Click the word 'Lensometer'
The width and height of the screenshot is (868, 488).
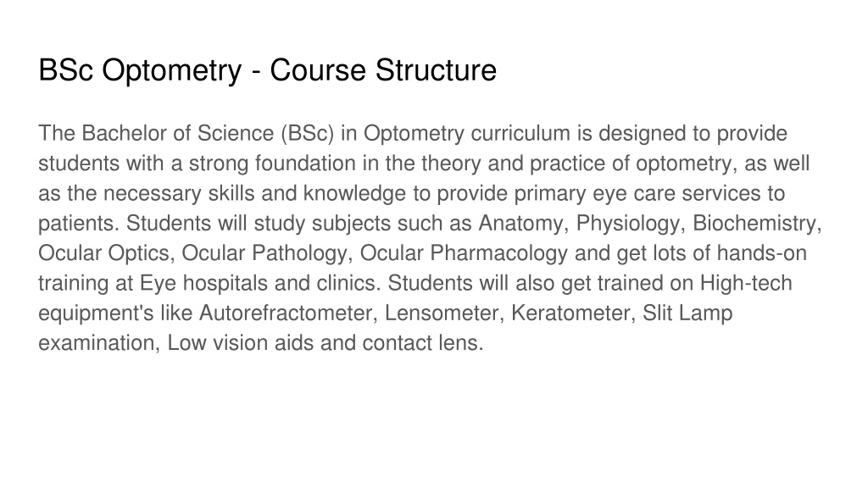442,313
